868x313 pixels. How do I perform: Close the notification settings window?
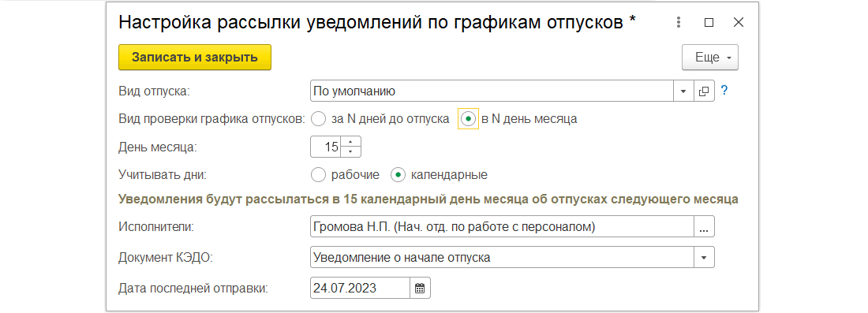(738, 23)
